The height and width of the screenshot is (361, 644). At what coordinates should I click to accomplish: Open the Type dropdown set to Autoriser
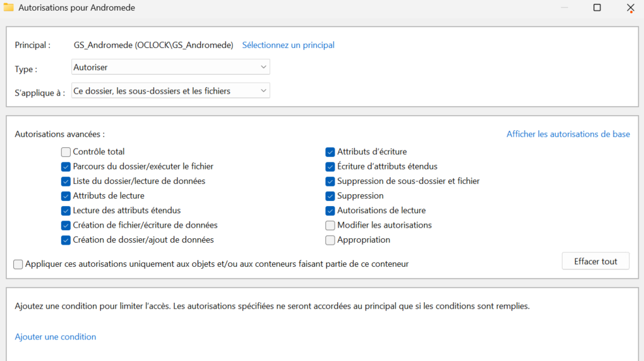[x=170, y=67]
